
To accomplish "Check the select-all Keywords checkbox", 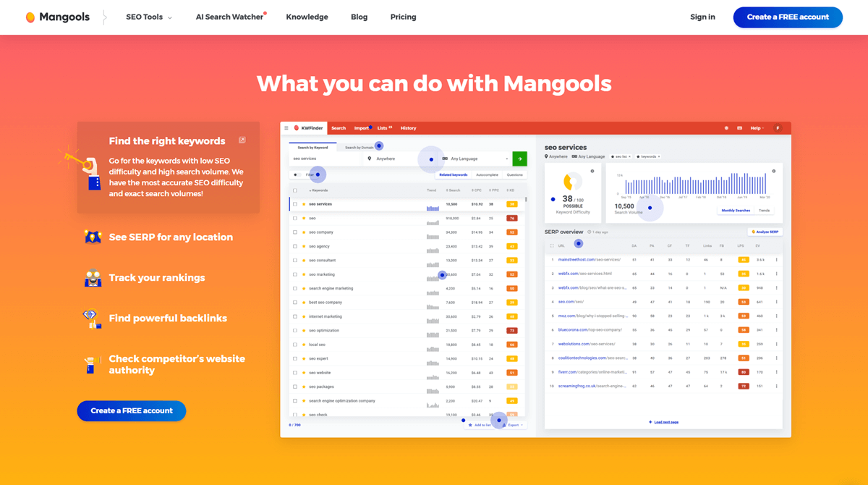I will coord(294,190).
